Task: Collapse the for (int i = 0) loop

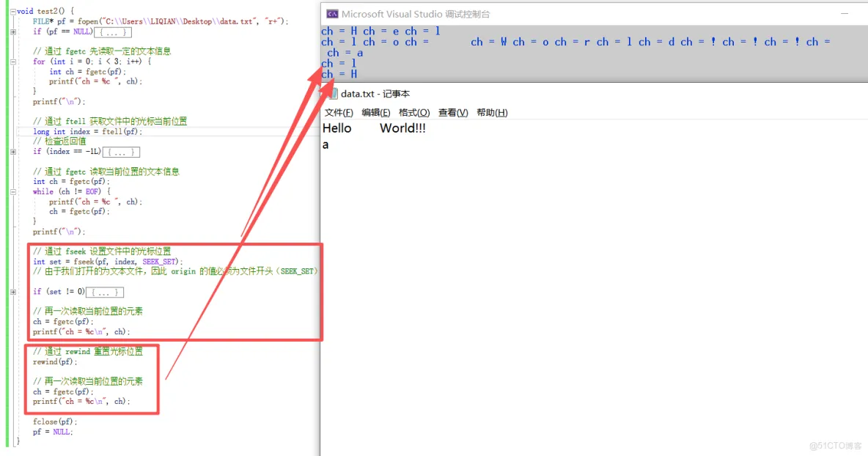Action: tap(13, 62)
